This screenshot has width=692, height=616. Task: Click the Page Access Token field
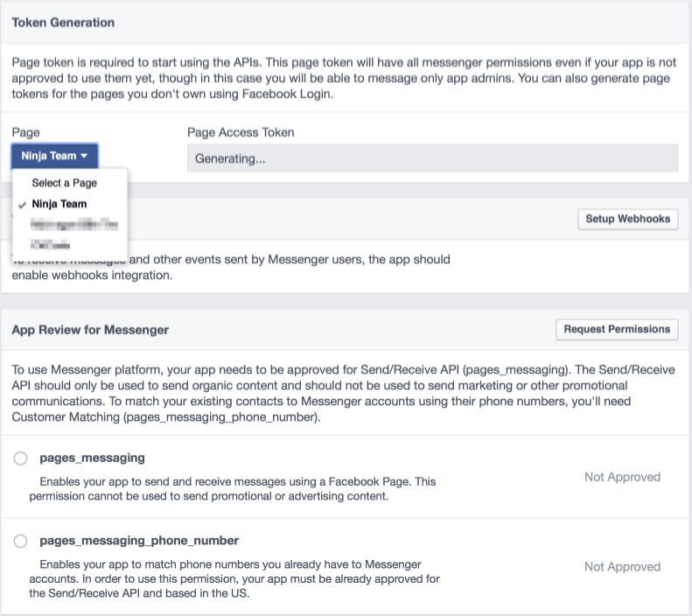(x=432, y=158)
